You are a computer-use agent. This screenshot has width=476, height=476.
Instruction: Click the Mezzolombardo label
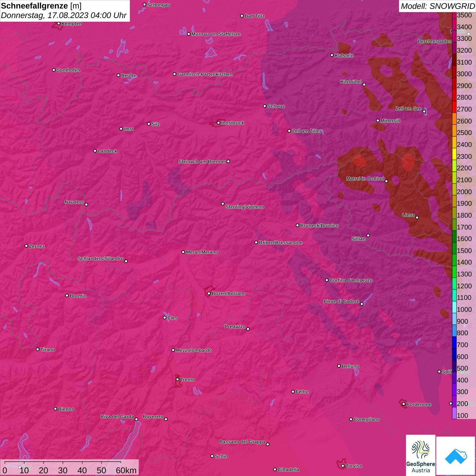point(194,350)
